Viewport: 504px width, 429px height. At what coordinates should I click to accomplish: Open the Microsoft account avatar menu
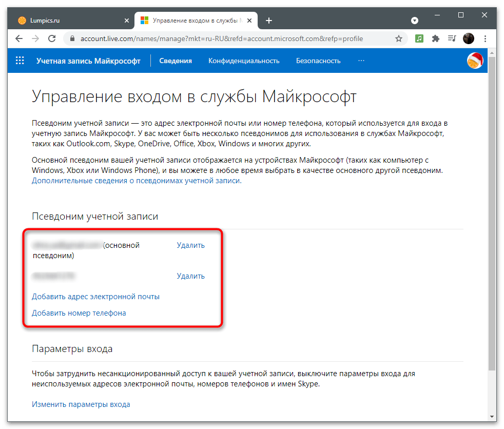475,61
